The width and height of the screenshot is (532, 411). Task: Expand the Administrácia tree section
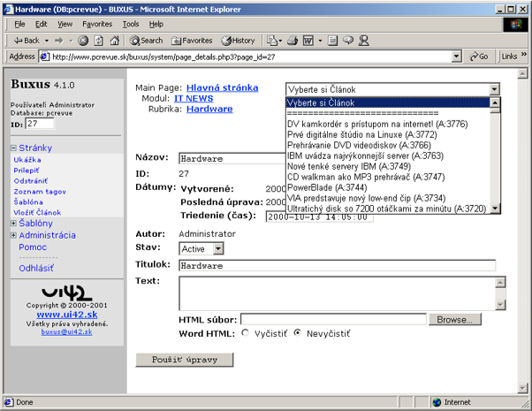14,236
